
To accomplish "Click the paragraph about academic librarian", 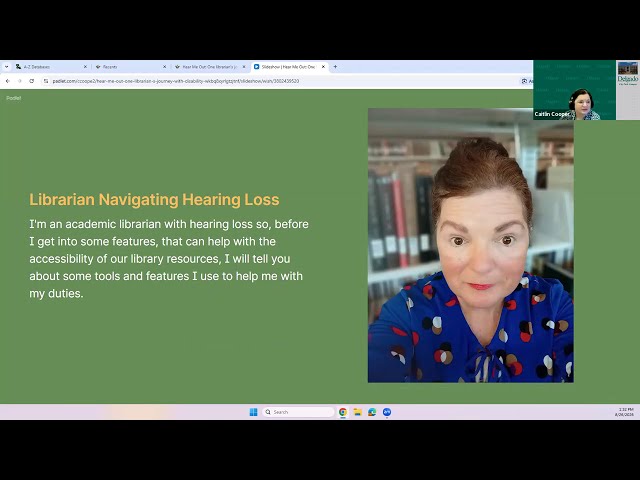I will (x=169, y=259).
